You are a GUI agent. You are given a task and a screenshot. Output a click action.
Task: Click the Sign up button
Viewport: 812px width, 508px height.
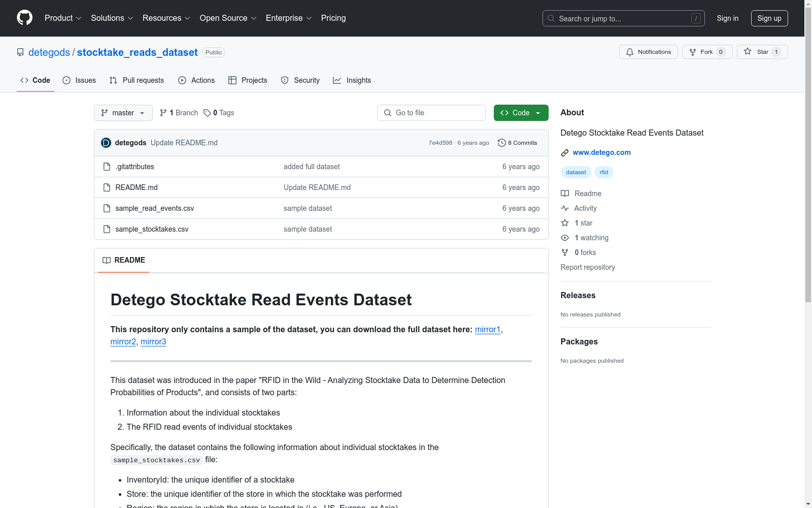[769, 18]
